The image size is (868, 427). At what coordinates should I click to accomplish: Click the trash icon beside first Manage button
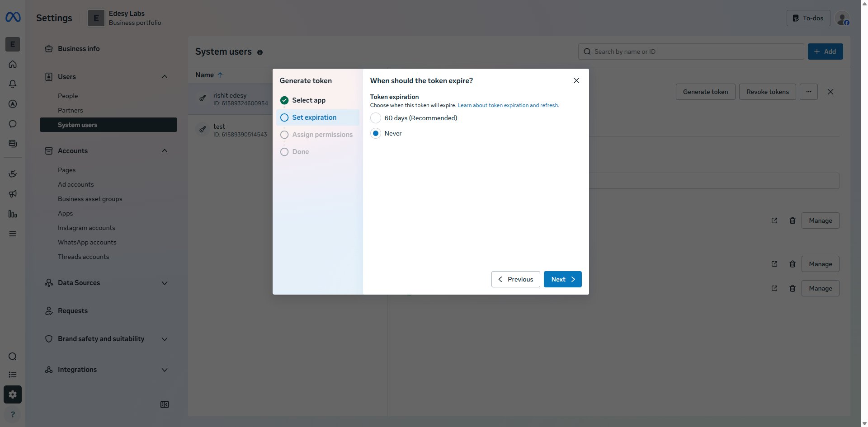[x=793, y=221]
